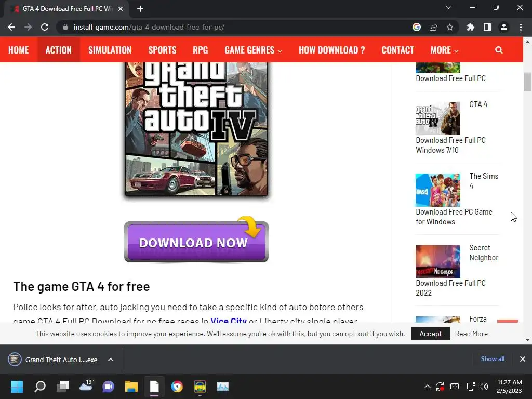
Task: Open the HOME menu item
Action: pos(19,50)
